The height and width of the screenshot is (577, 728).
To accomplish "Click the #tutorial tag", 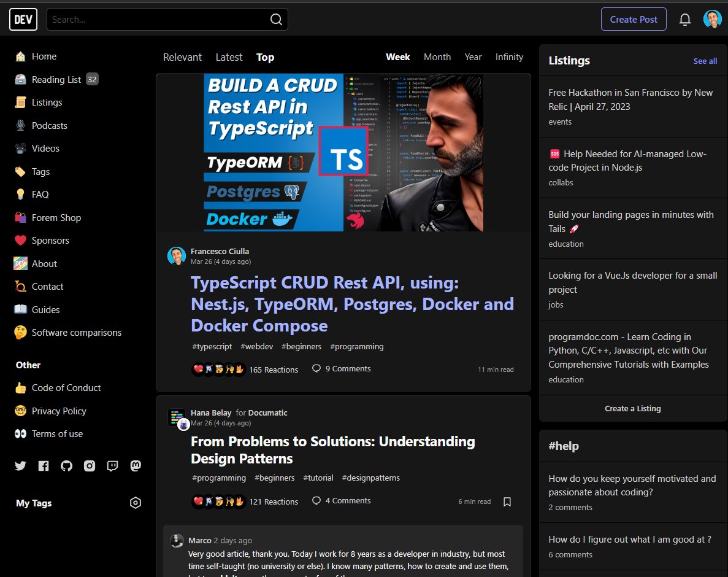I will [x=318, y=478].
